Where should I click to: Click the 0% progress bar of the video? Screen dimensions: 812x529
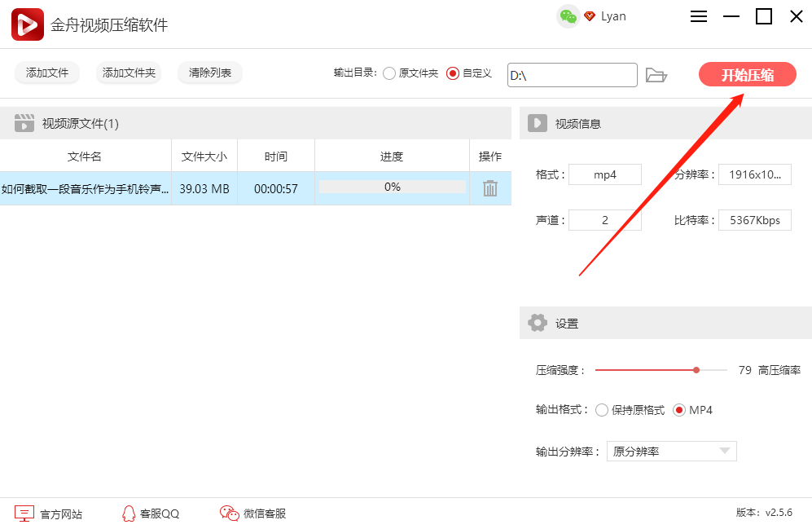pyautogui.click(x=392, y=187)
